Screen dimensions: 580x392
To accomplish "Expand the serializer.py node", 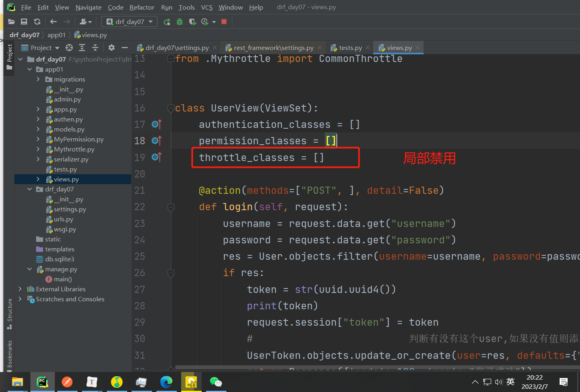I will (38, 159).
